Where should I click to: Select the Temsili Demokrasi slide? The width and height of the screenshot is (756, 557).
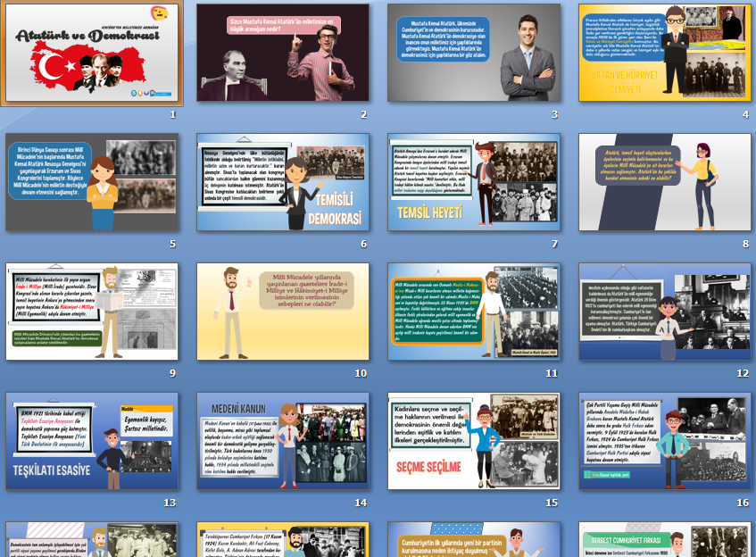click(283, 183)
